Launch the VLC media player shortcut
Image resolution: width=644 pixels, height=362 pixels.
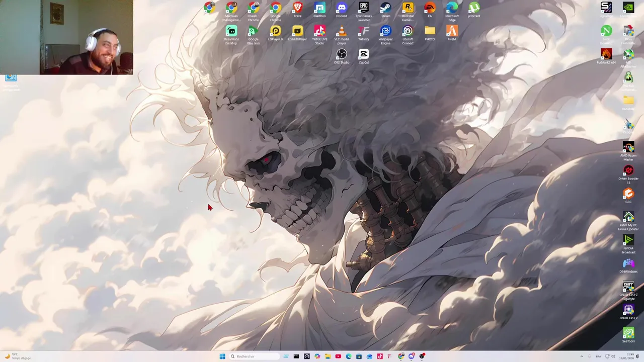click(x=342, y=35)
